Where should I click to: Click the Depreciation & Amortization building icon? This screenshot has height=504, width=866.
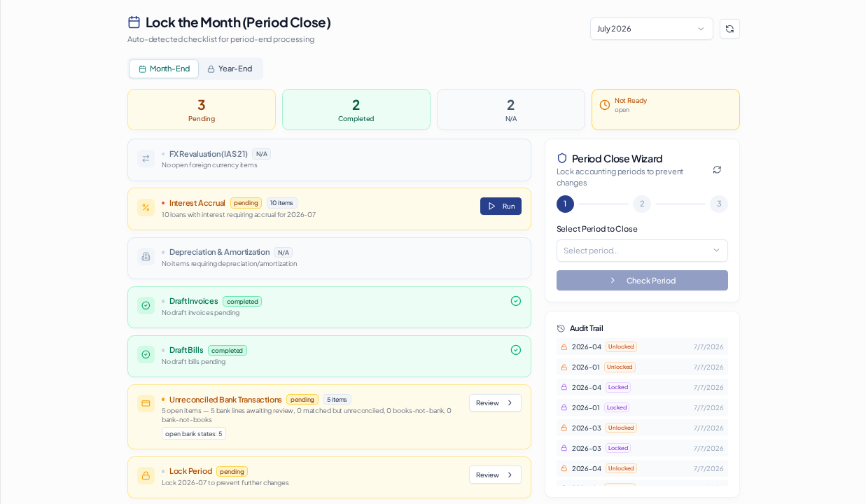(146, 256)
